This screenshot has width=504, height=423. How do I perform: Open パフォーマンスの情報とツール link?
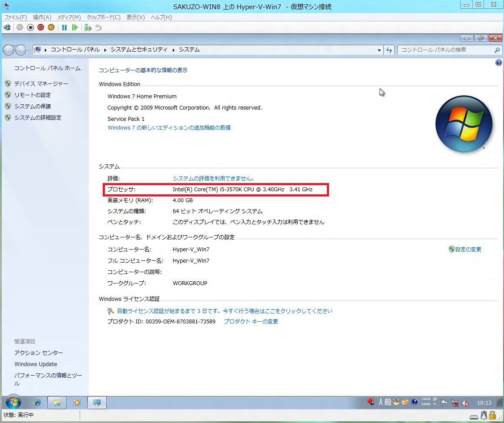click(48, 380)
